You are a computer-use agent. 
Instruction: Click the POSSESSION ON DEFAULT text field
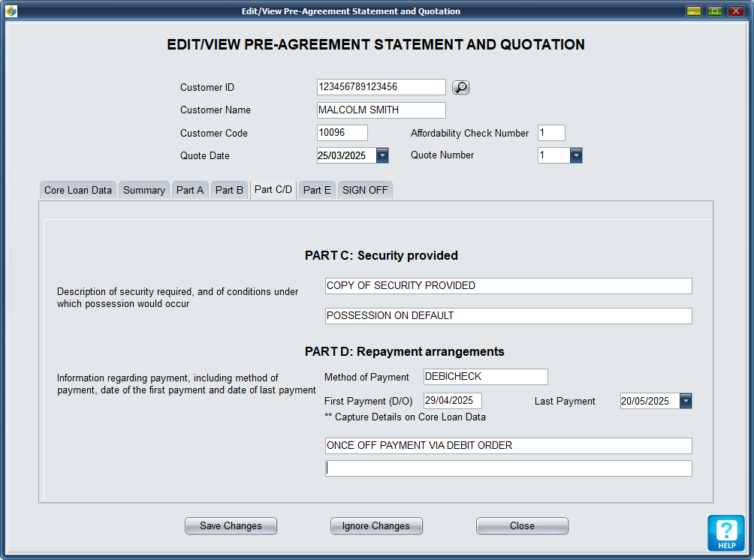[508, 316]
